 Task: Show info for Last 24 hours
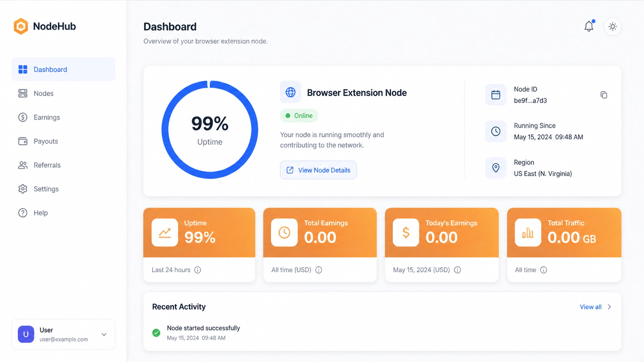click(x=198, y=270)
